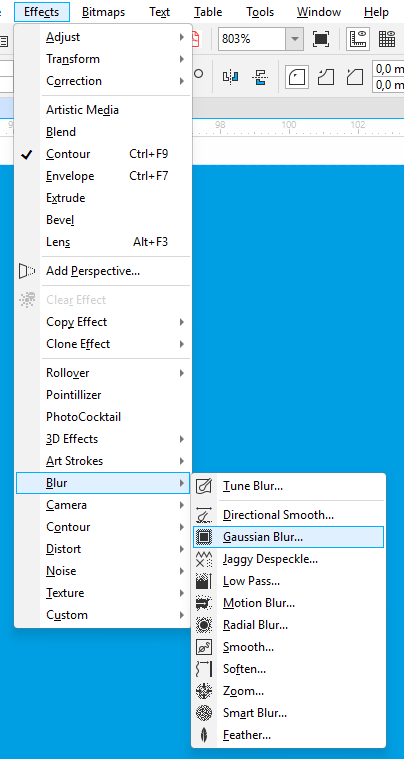Image resolution: width=404 pixels, height=759 pixels.
Task: Click the round corner icon
Action: coord(297,76)
